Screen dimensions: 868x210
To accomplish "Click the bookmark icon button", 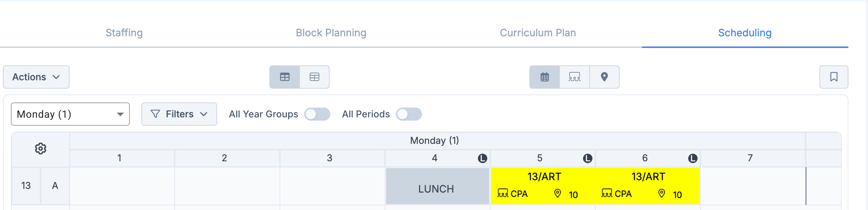I will [x=834, y=77].
